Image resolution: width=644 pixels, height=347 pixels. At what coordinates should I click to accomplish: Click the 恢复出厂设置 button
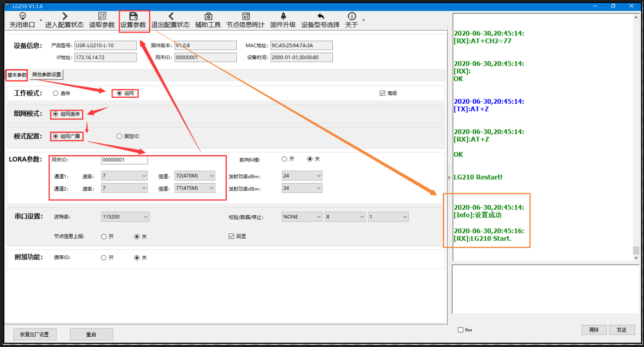(31, 335)
